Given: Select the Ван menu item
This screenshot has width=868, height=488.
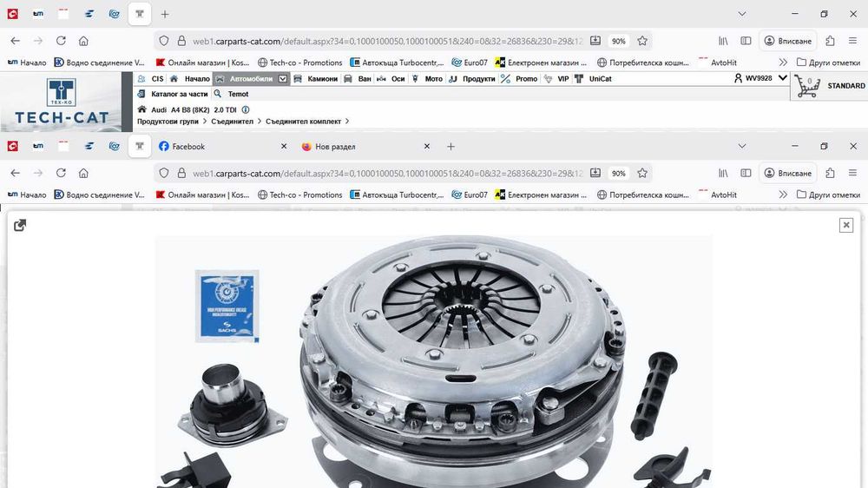Looking at the screenshot, I should [358, 79].
